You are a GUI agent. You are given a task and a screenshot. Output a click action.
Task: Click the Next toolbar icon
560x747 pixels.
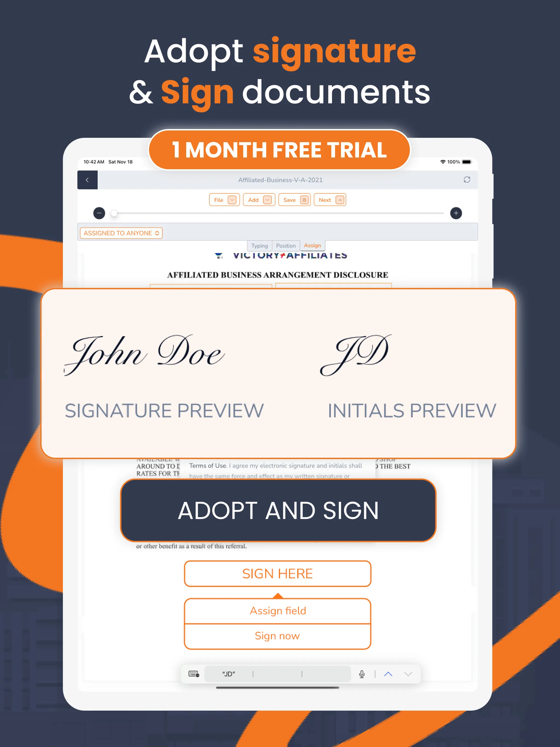(332, 200)
